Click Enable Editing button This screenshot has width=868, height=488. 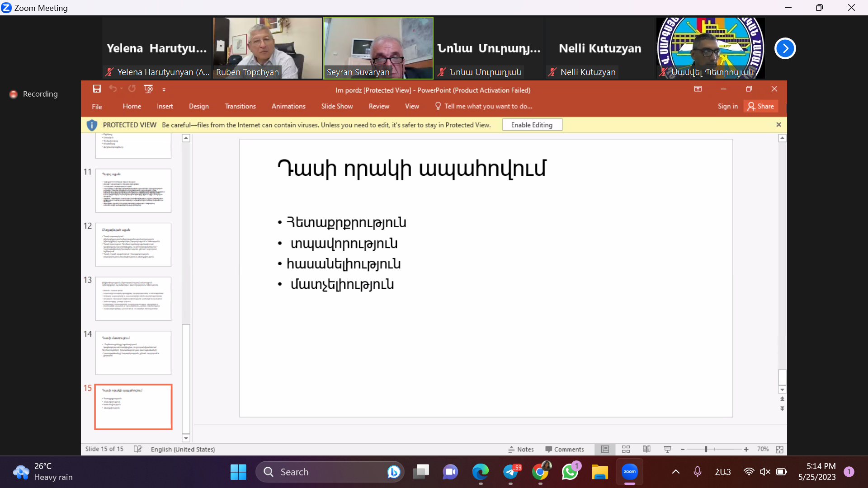532,125
